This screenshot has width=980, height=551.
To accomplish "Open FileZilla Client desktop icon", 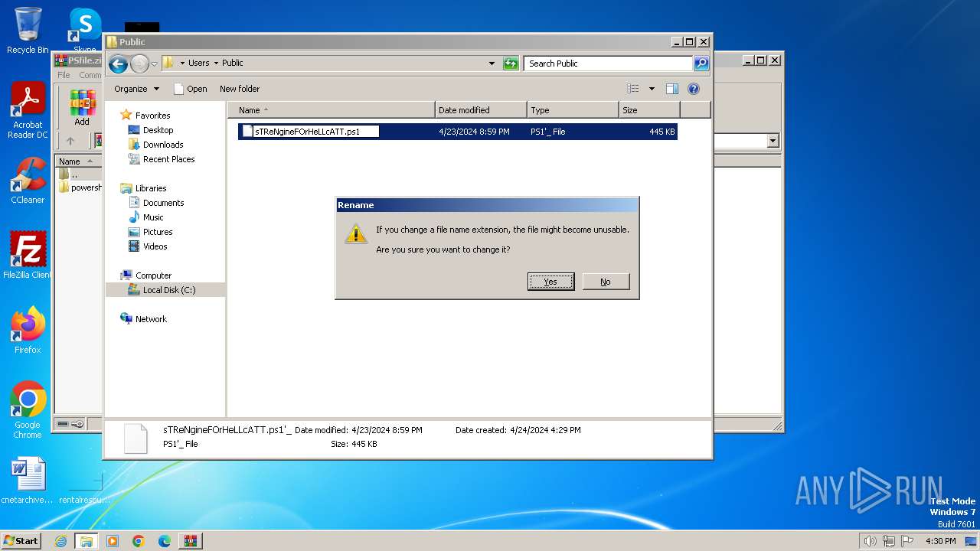I will (28, 256).
